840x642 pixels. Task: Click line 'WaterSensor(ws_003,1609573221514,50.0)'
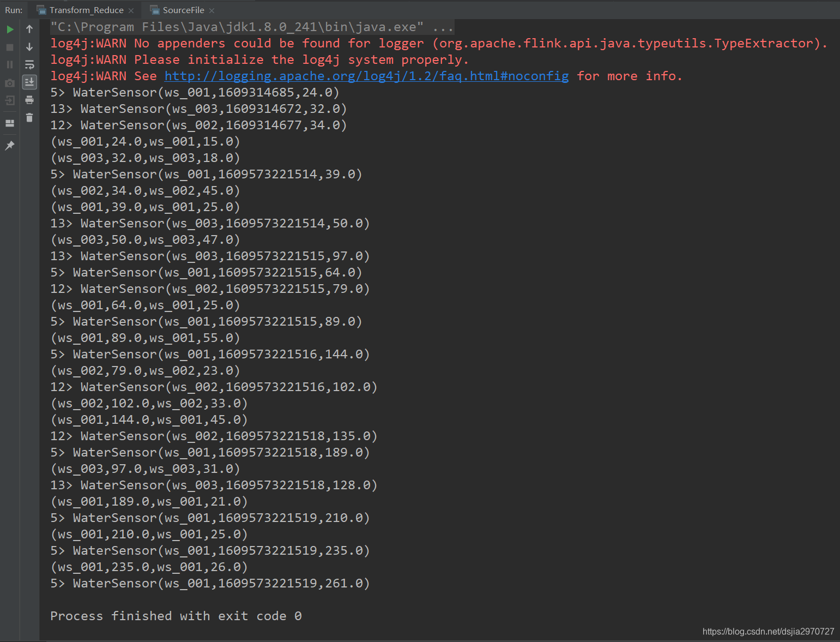pos(210,223)
